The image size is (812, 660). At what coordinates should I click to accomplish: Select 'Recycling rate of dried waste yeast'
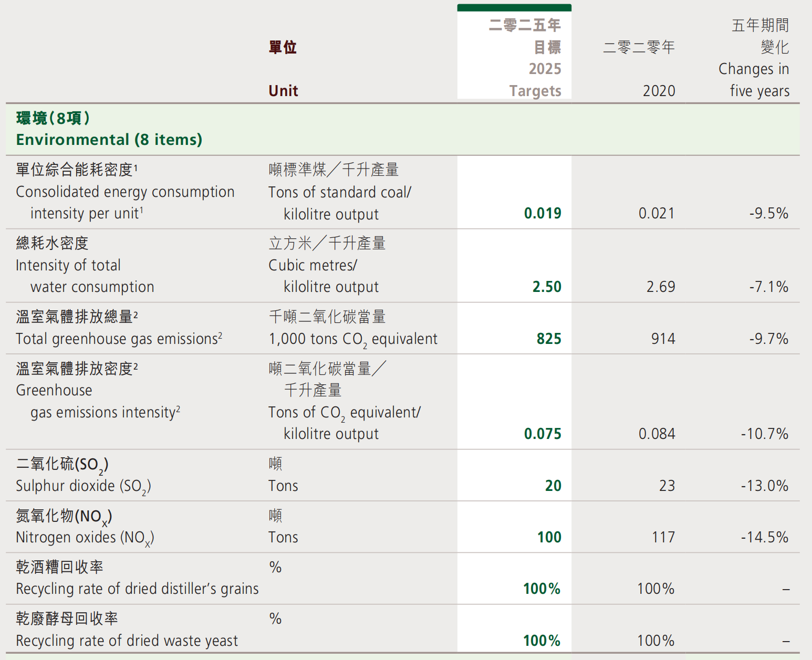point(127,641)
